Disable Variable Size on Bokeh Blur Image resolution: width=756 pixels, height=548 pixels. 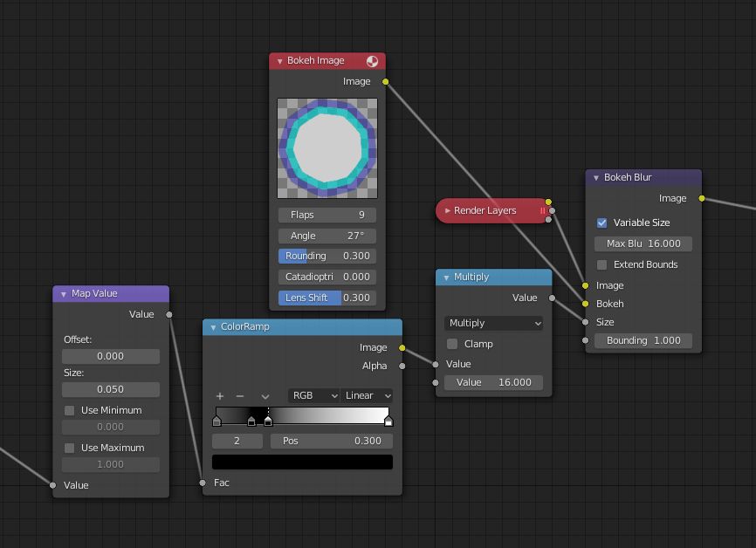tap(601, 223)
